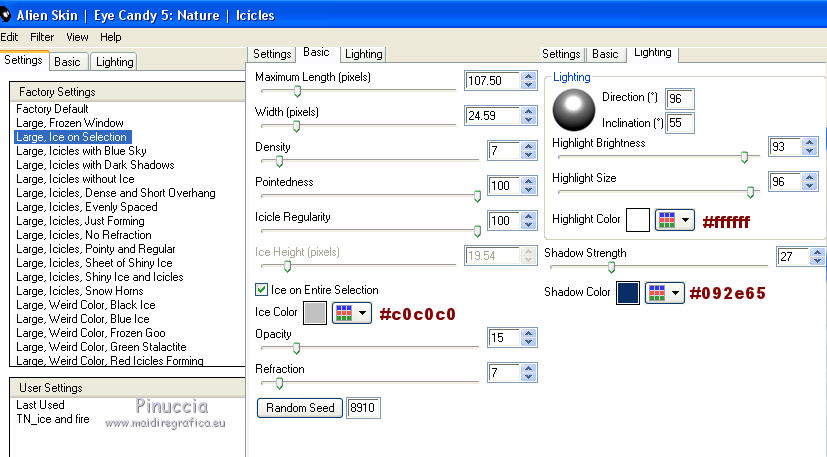Expand the Shadow Color dropdown arrow

pos(675,293)
